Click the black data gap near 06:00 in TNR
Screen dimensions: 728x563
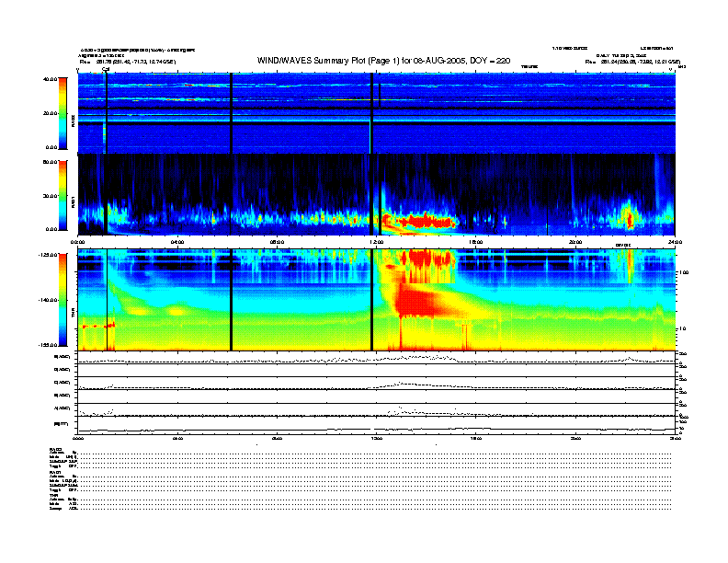[x=232, y=300]
